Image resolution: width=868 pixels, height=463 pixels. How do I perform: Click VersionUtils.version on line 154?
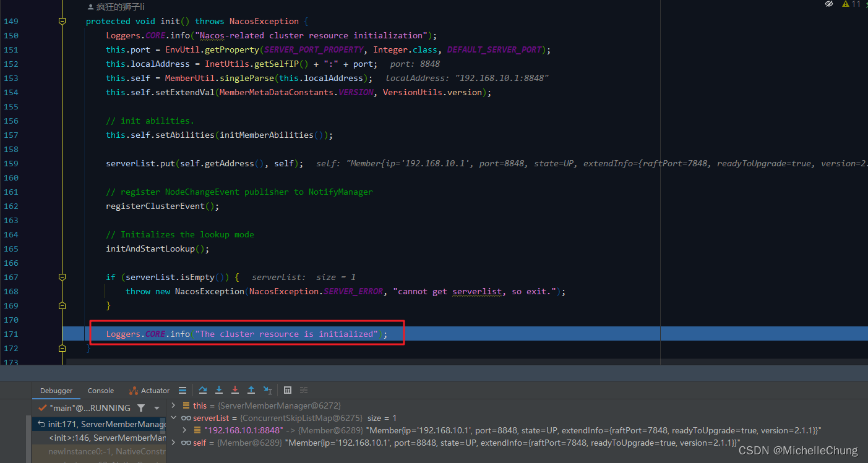[432, 92]
